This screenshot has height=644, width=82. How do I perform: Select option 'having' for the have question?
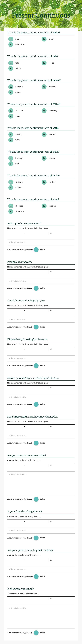click(51, 158)
